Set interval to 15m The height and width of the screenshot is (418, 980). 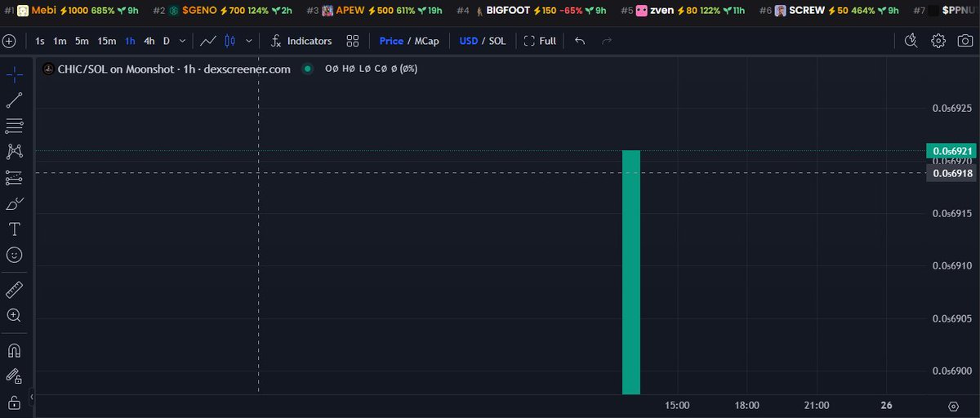106,41
